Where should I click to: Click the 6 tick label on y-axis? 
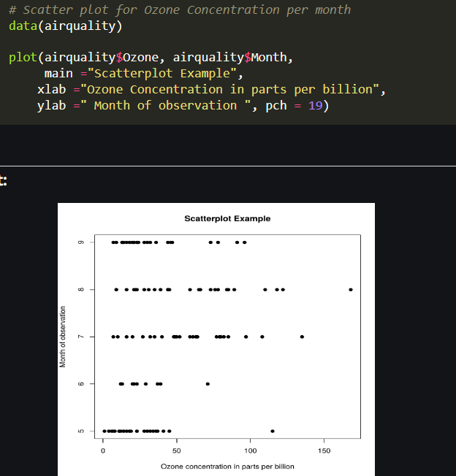click(x=81, y=384)
